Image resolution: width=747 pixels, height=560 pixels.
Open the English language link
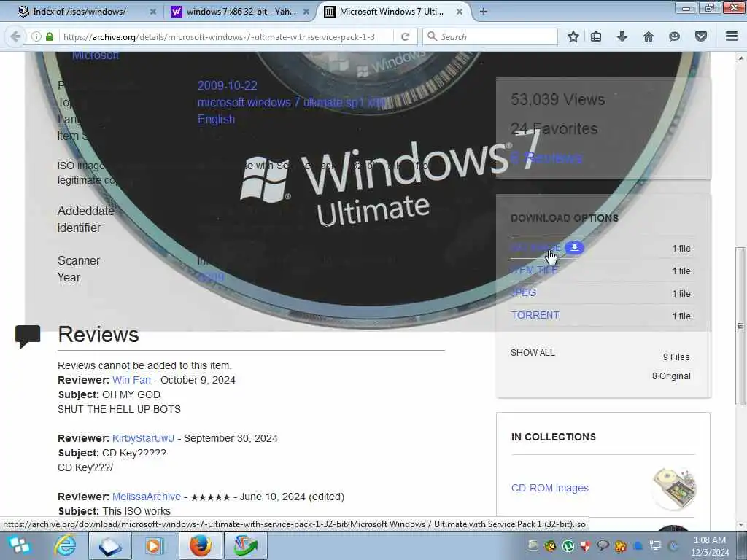point(216,119)
